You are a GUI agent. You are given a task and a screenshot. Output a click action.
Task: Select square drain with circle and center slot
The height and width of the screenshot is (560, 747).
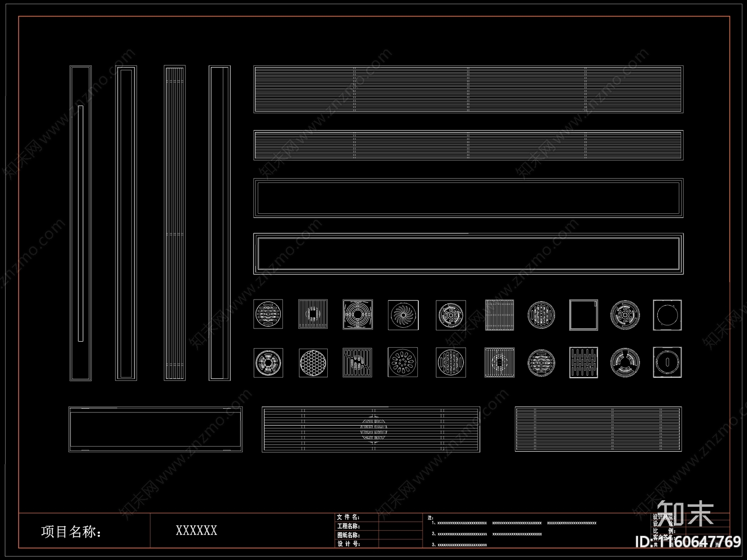(x=667, y=362)
